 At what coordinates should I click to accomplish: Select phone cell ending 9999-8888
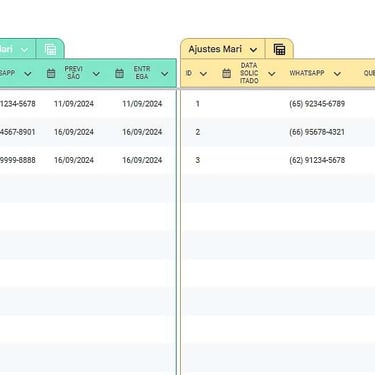point(17,160)
